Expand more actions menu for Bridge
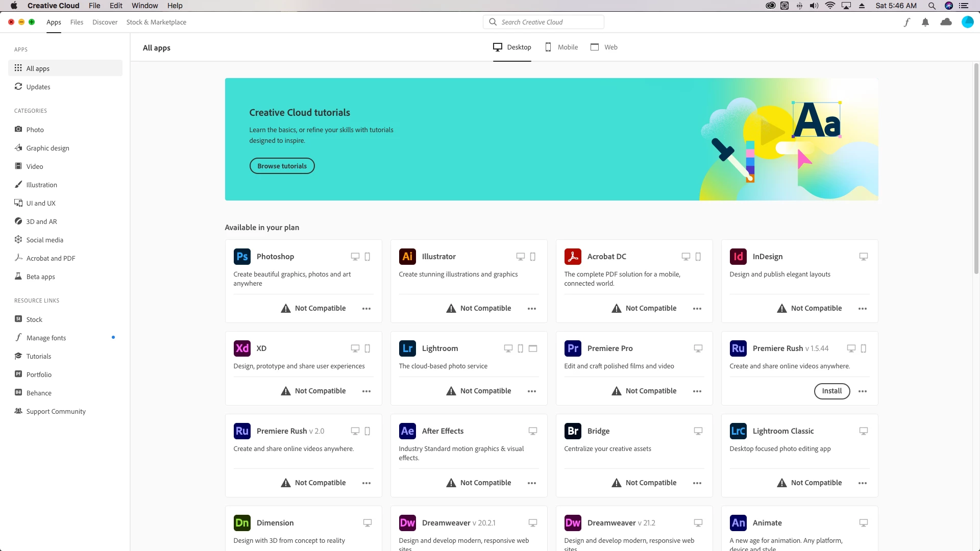Image resolution: width=980 pixels, height=551 pixels. (697, 483)
